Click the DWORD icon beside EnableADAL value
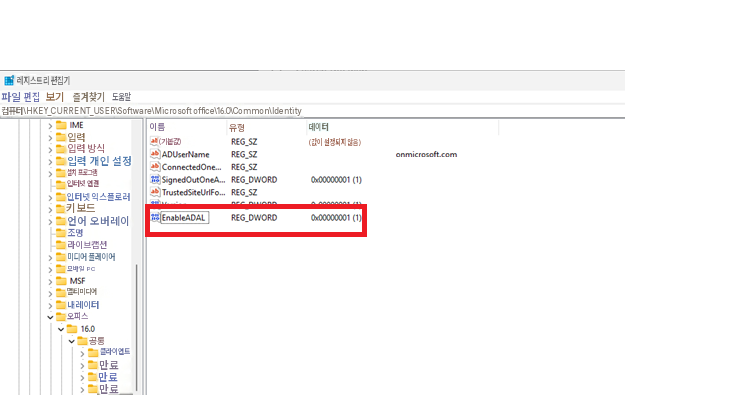Image resolution: width=750 pixels, height=395 pixels. click(154, 218)
